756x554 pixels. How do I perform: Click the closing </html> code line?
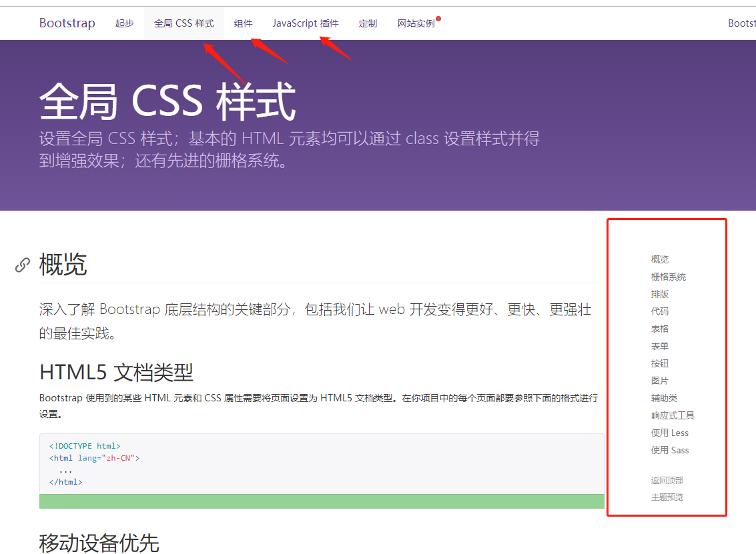65,482
